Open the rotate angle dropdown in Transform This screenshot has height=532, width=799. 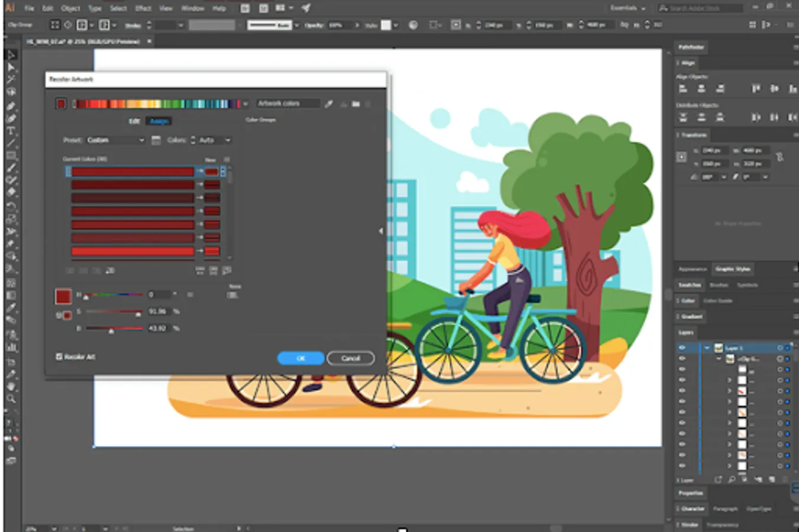723,177
